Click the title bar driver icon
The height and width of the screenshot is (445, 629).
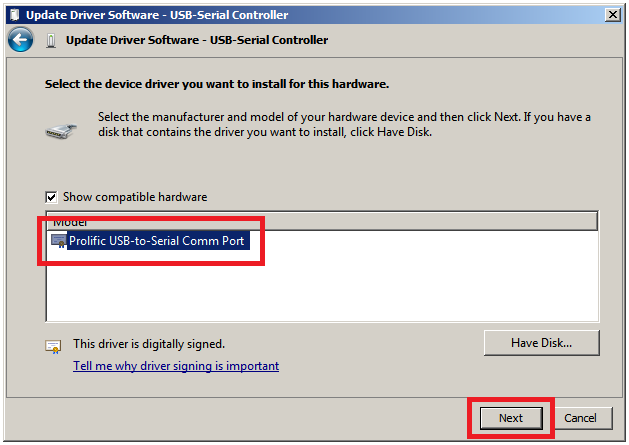coord(15,15)
